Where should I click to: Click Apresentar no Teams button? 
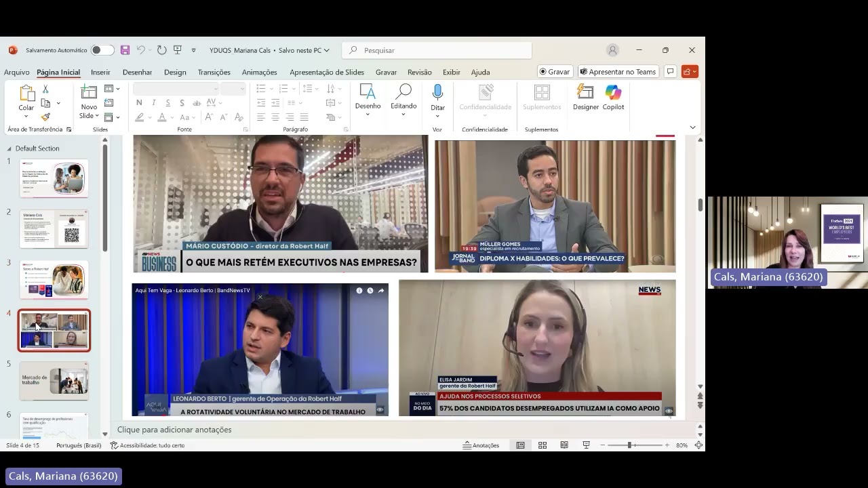[618, 72]
